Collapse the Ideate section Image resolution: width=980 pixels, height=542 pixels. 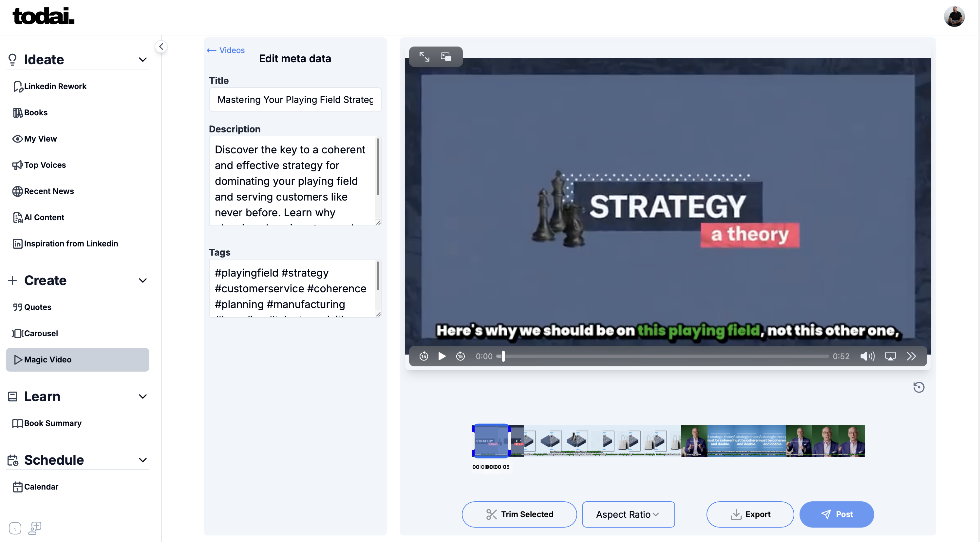[x=143, y=60]
